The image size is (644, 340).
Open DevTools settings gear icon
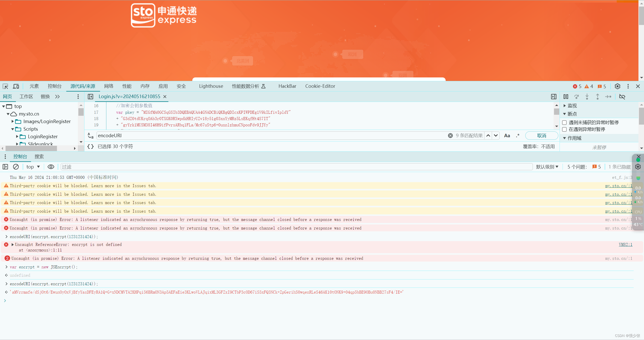[x=617, y=86]
